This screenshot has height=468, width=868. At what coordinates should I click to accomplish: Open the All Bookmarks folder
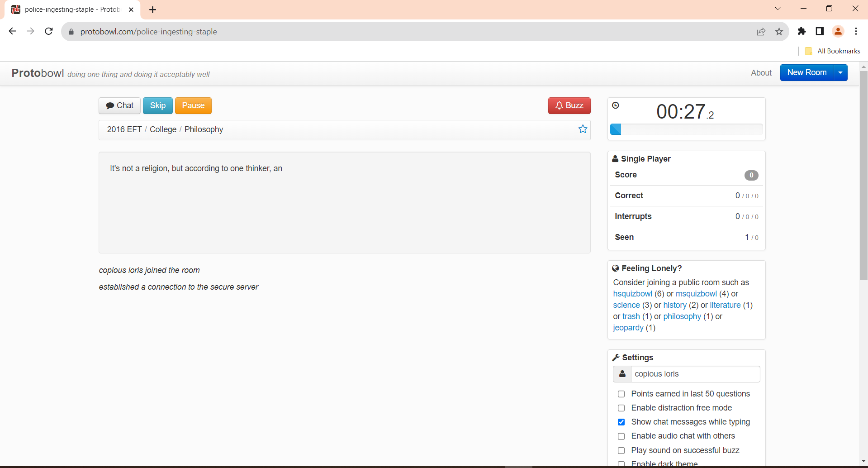click(x=833, y=51)
